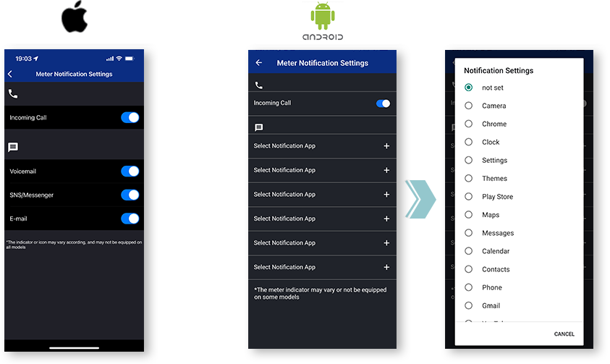Image resolution: width=610 pixels, height=364 pixels.
Task: Disable the iOS Incoming Call toggle
Action: [x=130, y=117]
